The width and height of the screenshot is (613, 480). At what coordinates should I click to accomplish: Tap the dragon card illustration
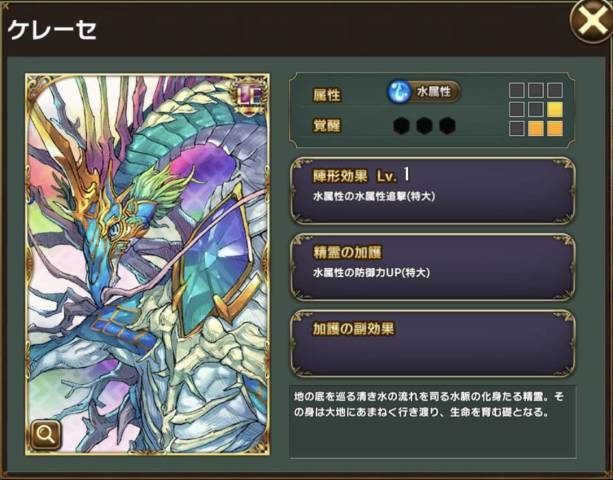pos(147,264)
